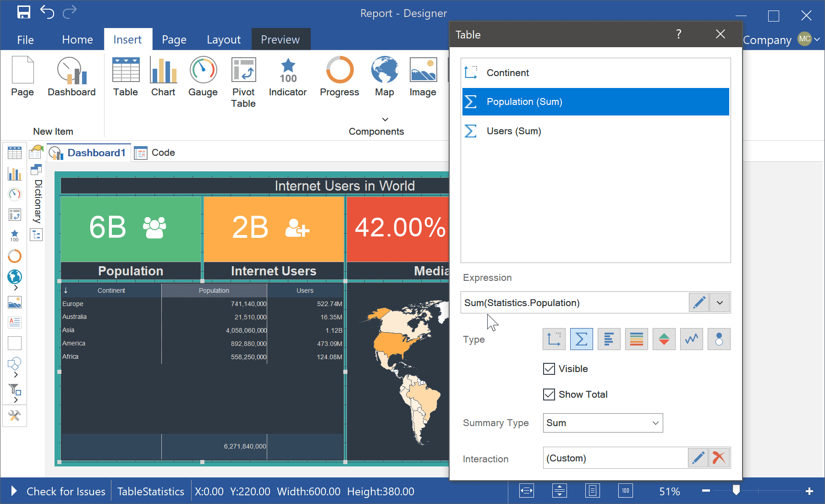Expand the Components gallery chevron
Viewport: 825px width, 504px height.
[x=385, y=119]
